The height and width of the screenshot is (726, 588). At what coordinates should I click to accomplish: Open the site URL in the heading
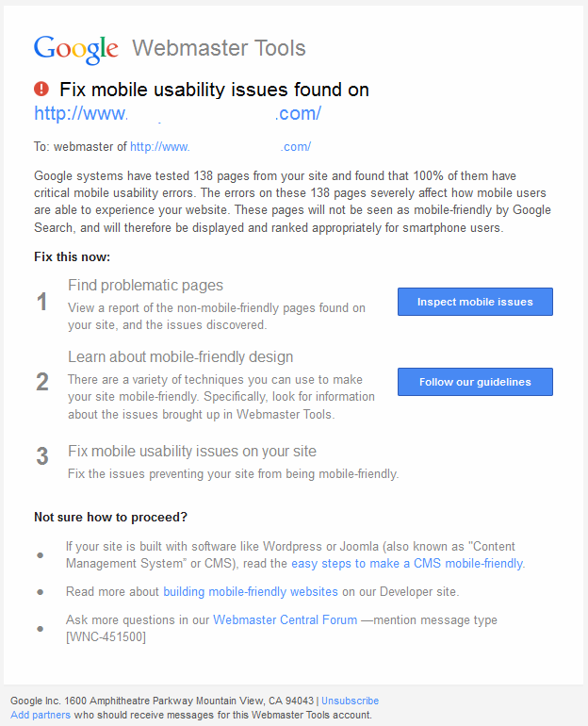click(178, 113)
